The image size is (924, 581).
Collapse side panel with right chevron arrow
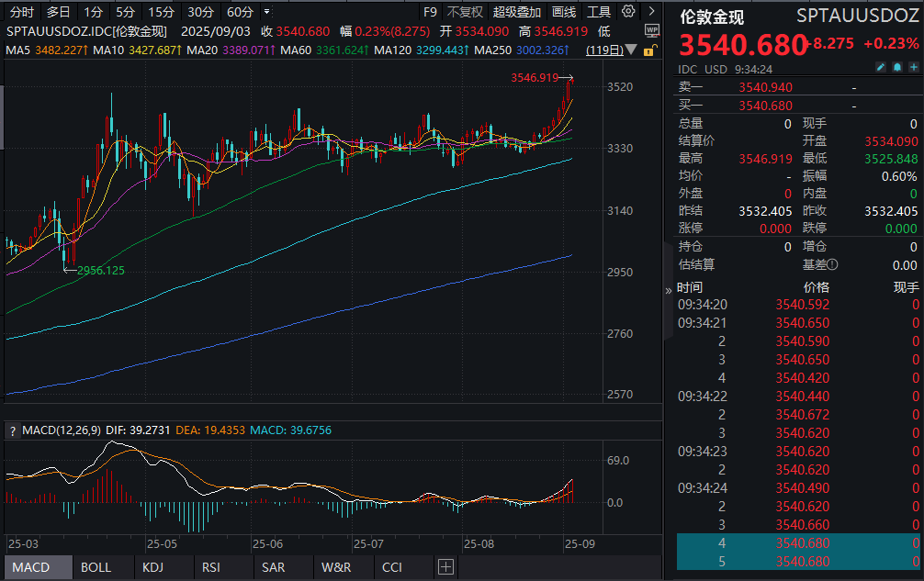[651, 12]
